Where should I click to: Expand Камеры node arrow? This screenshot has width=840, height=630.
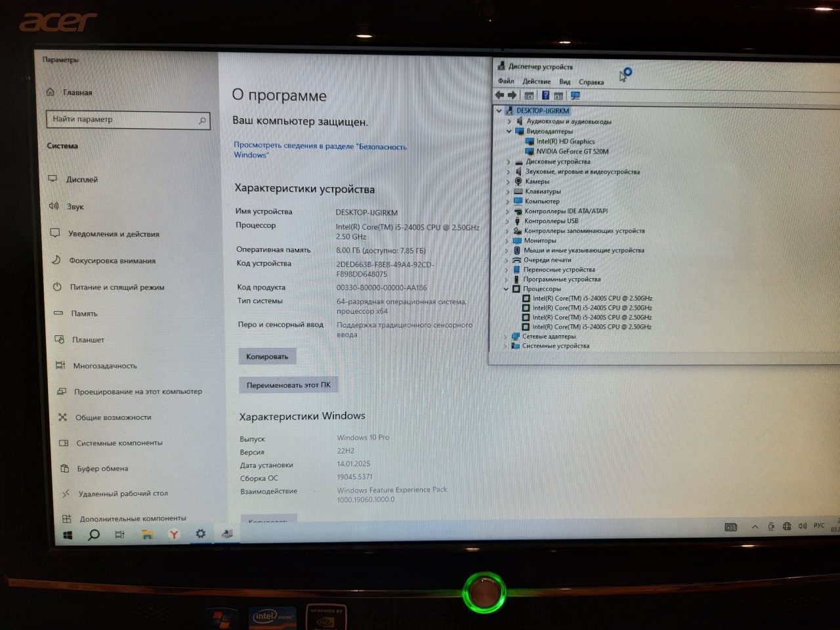pyautogui.click(x=508, y=182)
